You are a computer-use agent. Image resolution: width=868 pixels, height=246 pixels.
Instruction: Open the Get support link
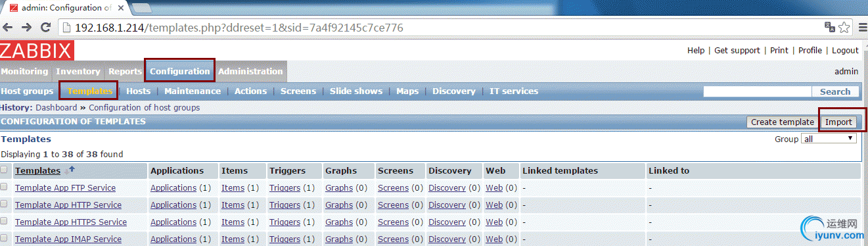tap(737, 50)
